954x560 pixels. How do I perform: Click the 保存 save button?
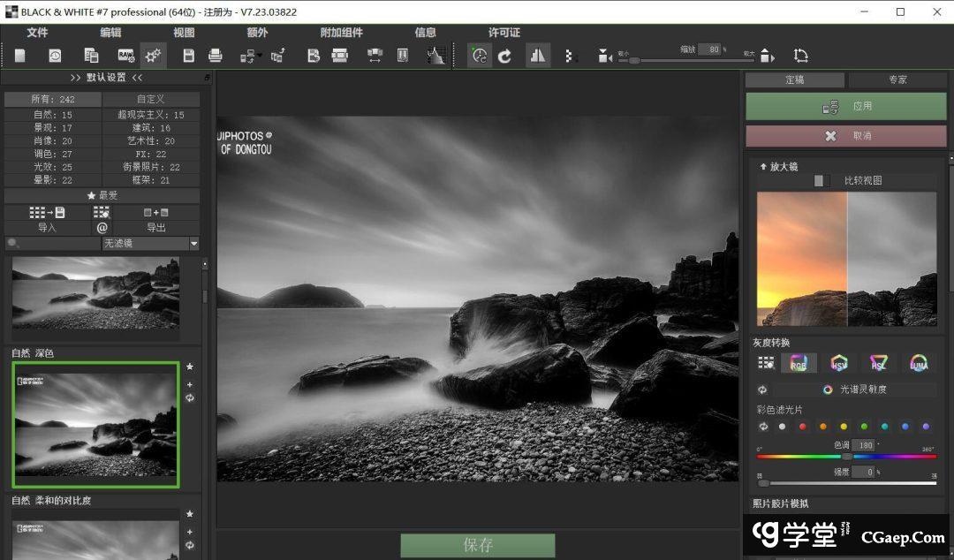(477, 545)
